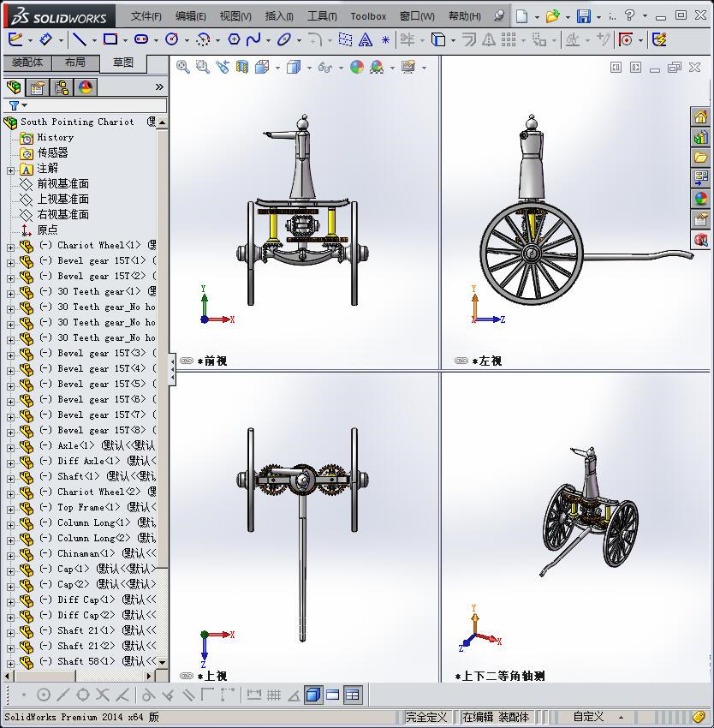Select the Chinaman<1> component in tree
The image size is (714, 728).
point(86,554)
